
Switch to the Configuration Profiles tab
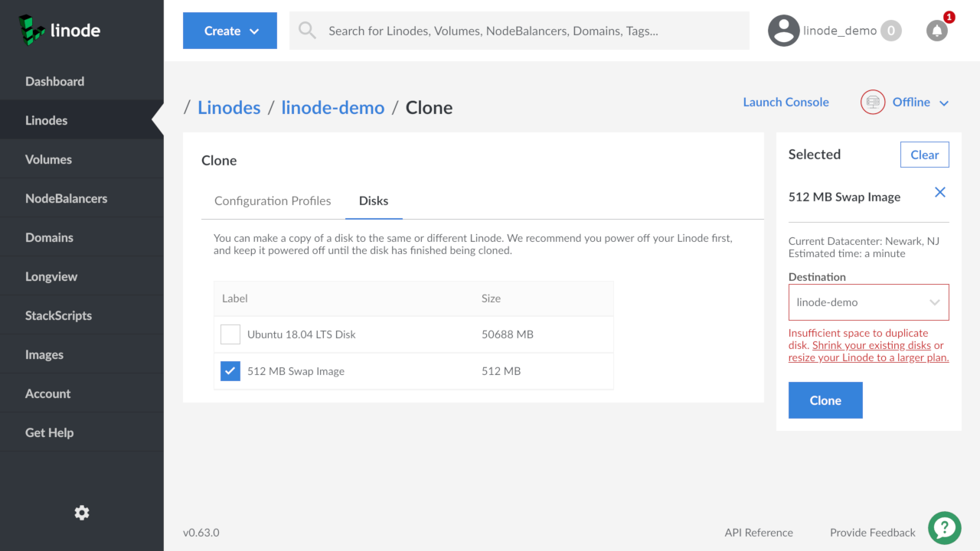click(x=273, y=201)
